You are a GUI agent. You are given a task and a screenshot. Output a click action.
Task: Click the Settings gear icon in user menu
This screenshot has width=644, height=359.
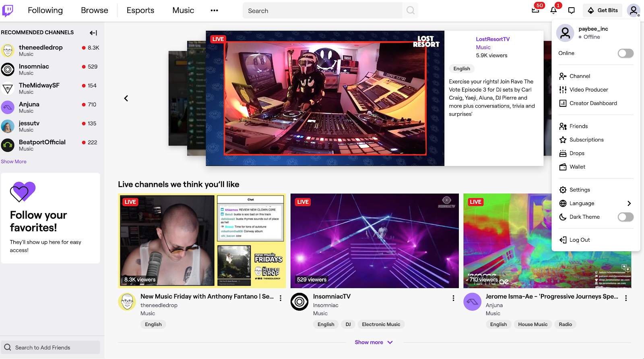(x=563, y=190)
